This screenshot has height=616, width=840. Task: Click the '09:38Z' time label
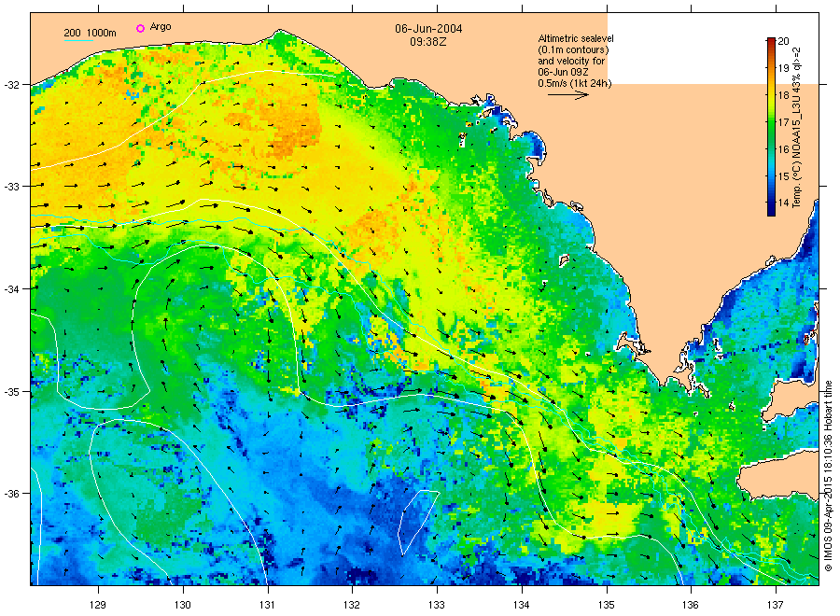point(428,41)
